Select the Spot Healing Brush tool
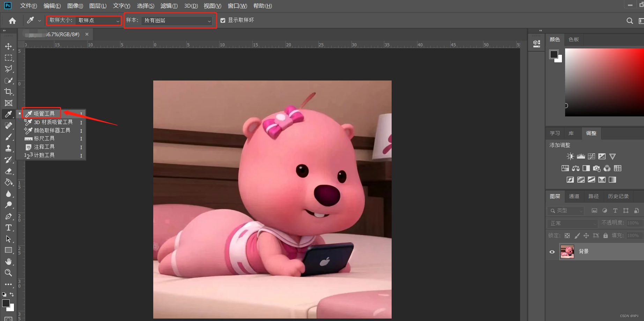 [x=8, y=125]
